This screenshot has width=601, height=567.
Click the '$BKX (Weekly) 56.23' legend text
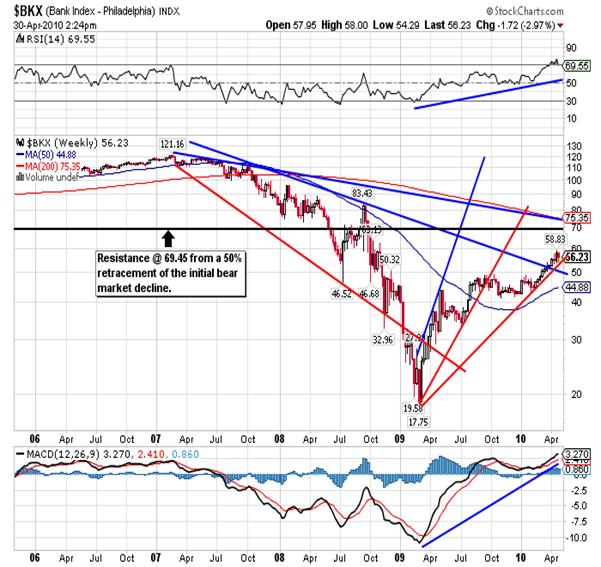[x=77, y=143]
